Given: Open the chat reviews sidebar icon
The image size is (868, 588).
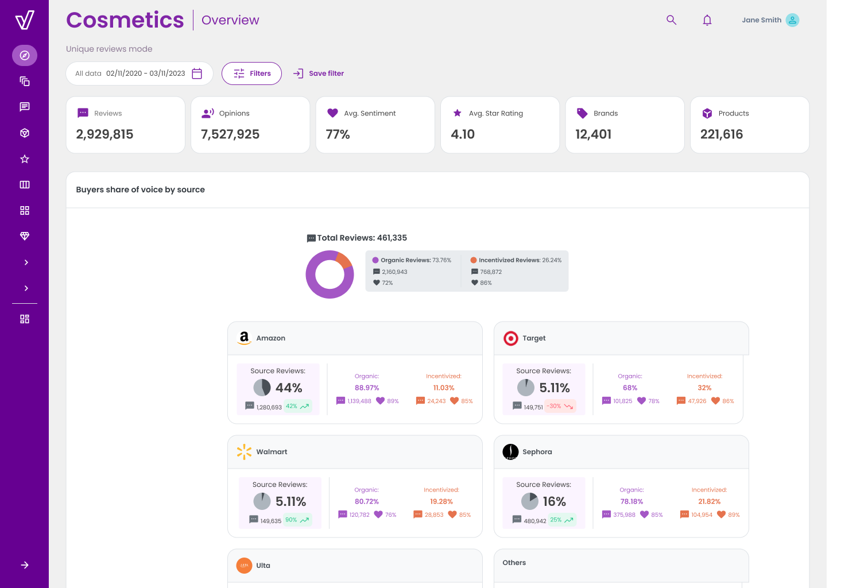Looking at the screenshot, I should (25, 107).
